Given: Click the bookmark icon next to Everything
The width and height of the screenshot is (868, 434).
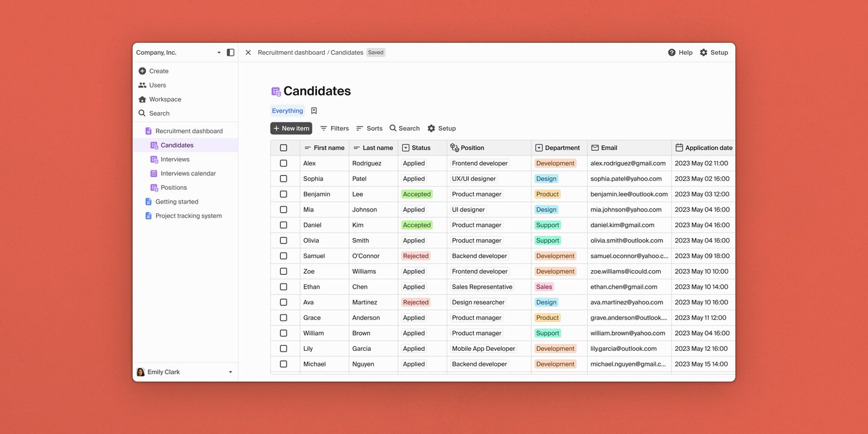Looking at the screenshot, I should pos(313,110).
